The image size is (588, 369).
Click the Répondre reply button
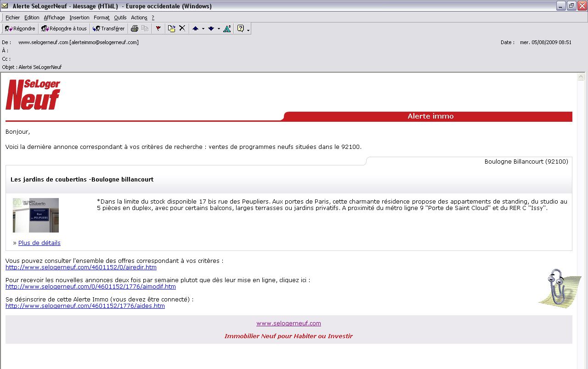20,28
